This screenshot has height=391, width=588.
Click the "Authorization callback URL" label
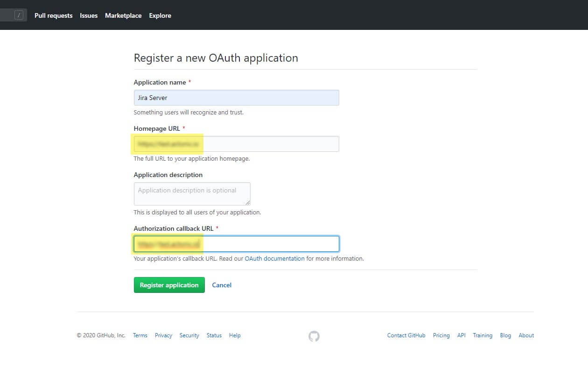point(174,228)
